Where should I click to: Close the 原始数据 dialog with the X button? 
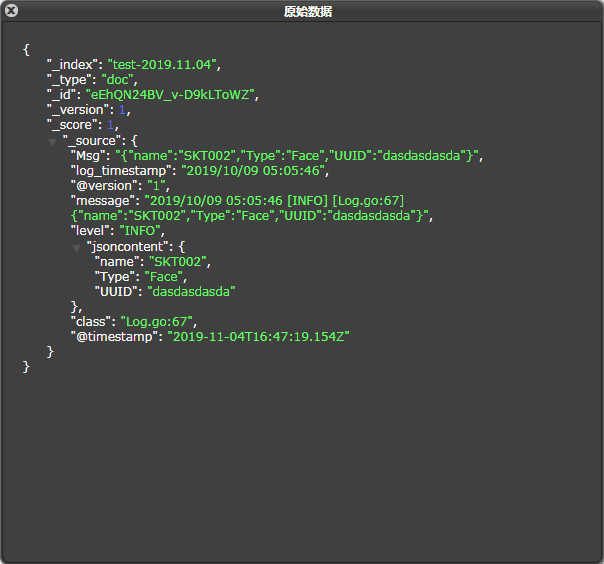tap(11, 10)
